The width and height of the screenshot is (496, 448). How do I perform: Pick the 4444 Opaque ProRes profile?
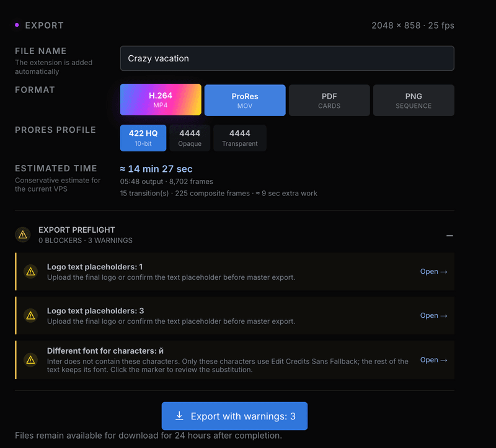[190, 138]
